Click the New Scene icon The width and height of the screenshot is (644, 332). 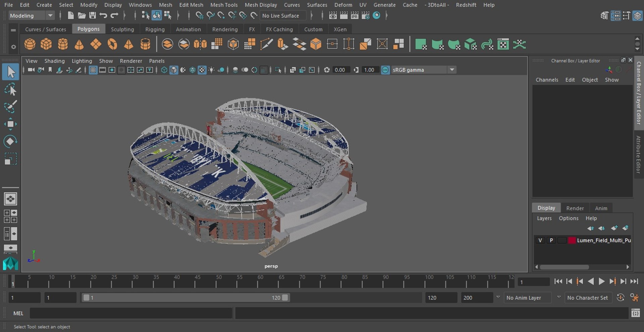[70, 15]
